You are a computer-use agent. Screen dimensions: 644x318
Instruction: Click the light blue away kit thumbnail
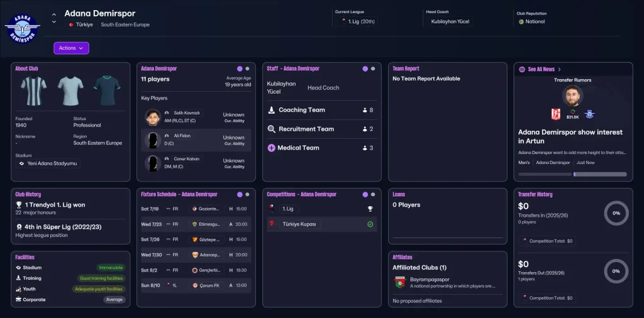click(70, 90)
